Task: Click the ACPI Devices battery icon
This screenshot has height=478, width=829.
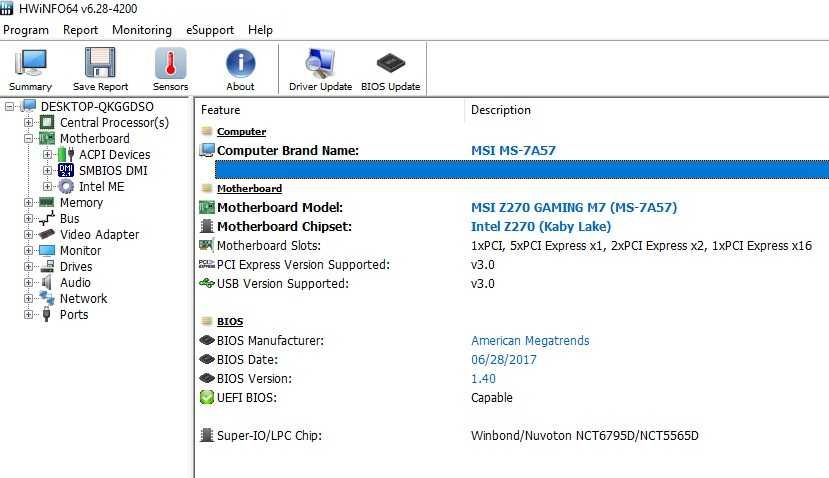Action: [x=66, y=154]
